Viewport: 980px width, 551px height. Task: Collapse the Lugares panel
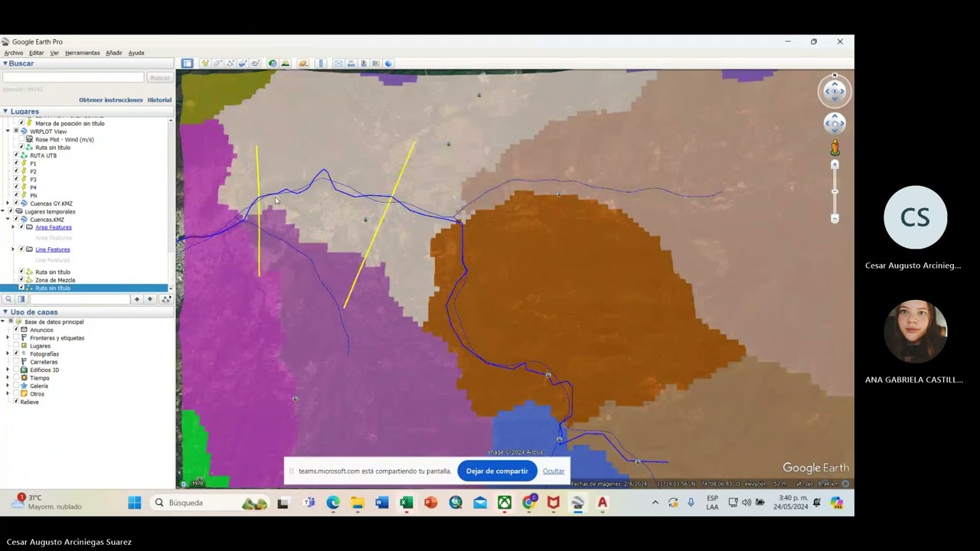click(5, 112)
